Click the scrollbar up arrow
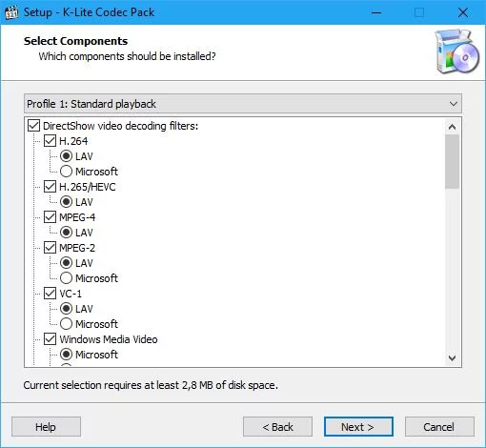 (x=452, y=127)
